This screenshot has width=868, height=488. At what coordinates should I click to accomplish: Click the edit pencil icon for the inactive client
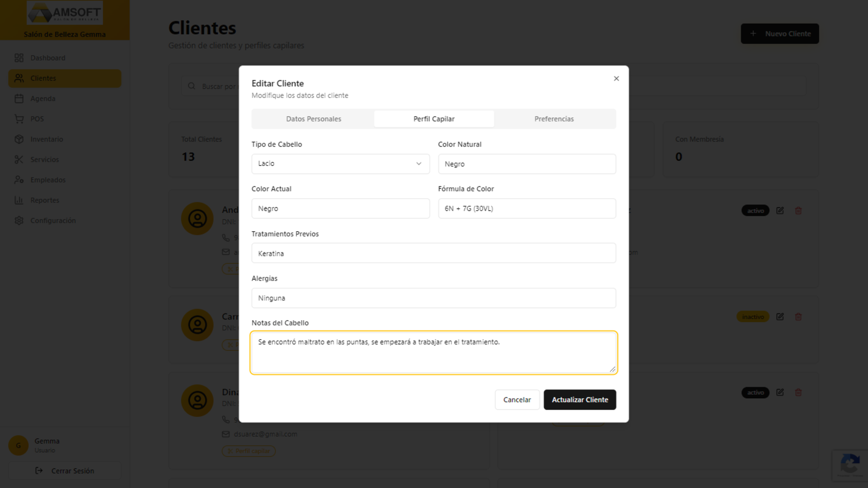(780, 317)
